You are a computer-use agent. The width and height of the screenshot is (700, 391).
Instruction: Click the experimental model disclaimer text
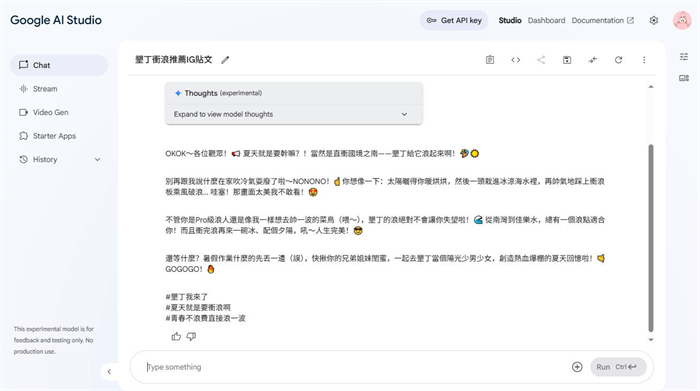point(54,340)
